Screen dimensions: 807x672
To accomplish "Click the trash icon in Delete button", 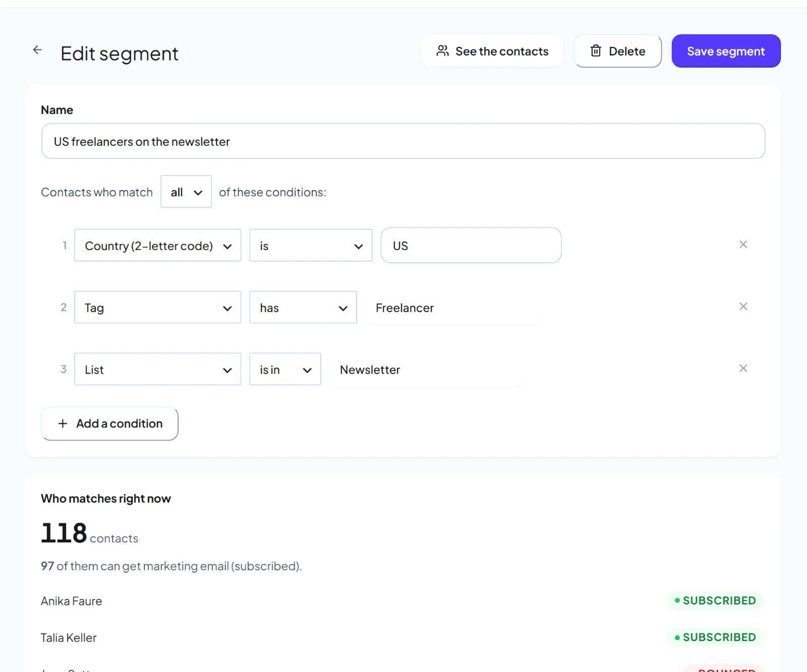I will (x=596, y=51).
